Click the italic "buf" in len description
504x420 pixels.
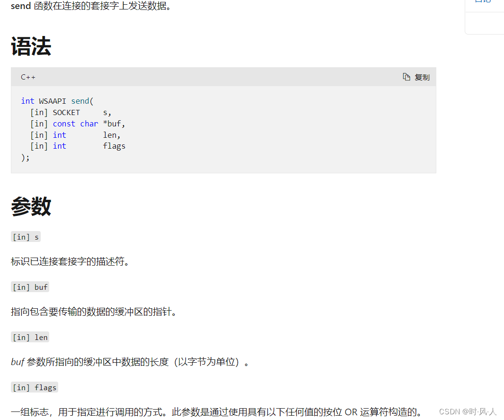[18, 362]
